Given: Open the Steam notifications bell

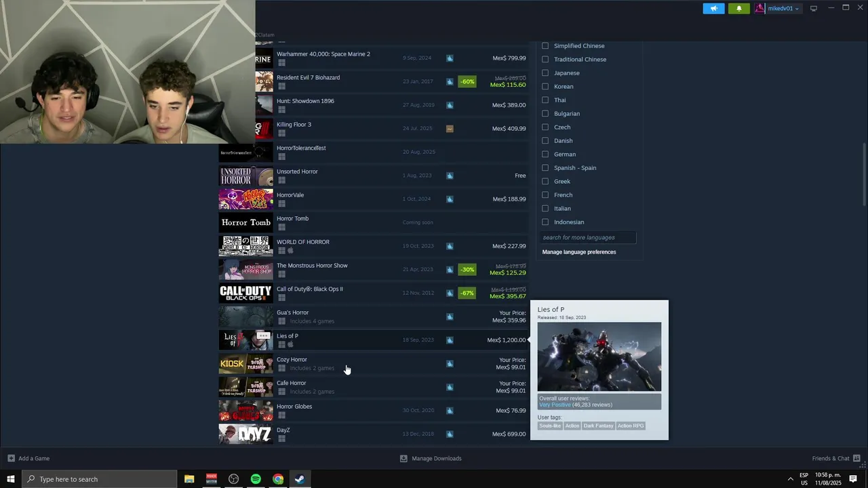Looking at the screenshot, I should pos(738,8).
